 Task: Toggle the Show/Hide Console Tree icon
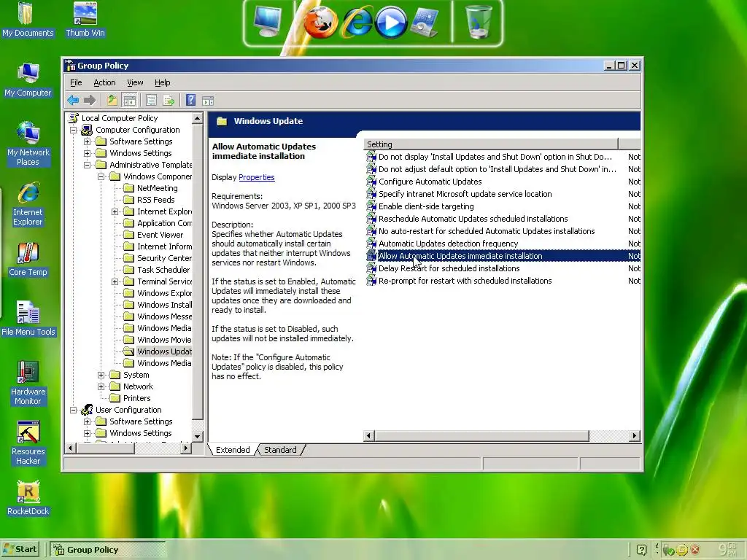(x=130, y=100)
